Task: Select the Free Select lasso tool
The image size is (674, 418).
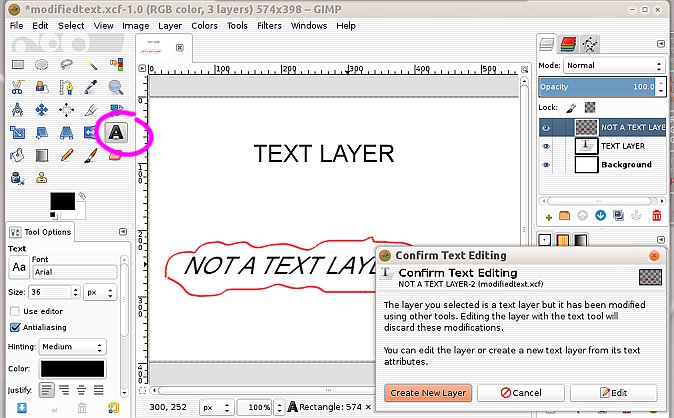Action: coord(66,65)
